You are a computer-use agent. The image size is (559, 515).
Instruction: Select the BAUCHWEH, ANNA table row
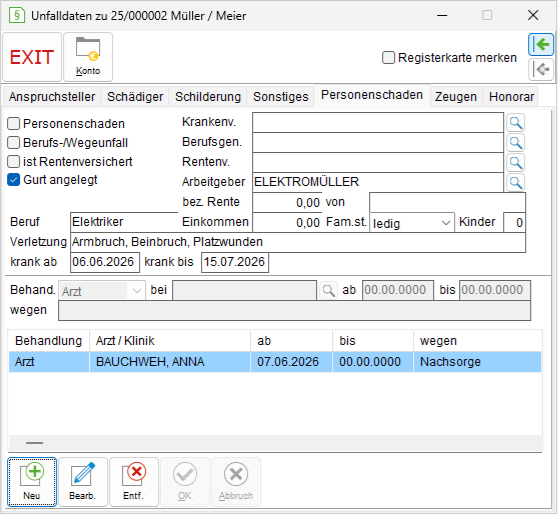(x=275, y=362)
